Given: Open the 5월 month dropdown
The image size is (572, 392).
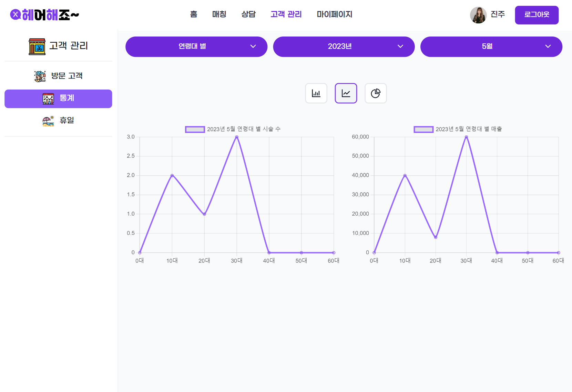Looking at the screenshot, I should pos(491,47).
